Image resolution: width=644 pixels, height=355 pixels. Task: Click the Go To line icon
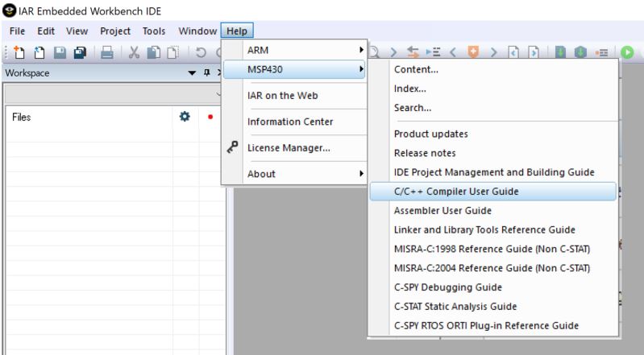point(433,52)
